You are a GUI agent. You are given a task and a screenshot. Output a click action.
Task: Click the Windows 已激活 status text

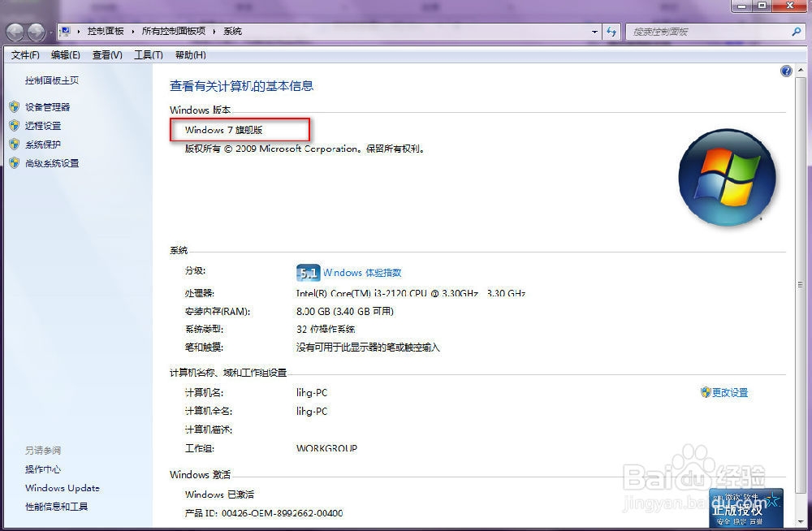219,494
